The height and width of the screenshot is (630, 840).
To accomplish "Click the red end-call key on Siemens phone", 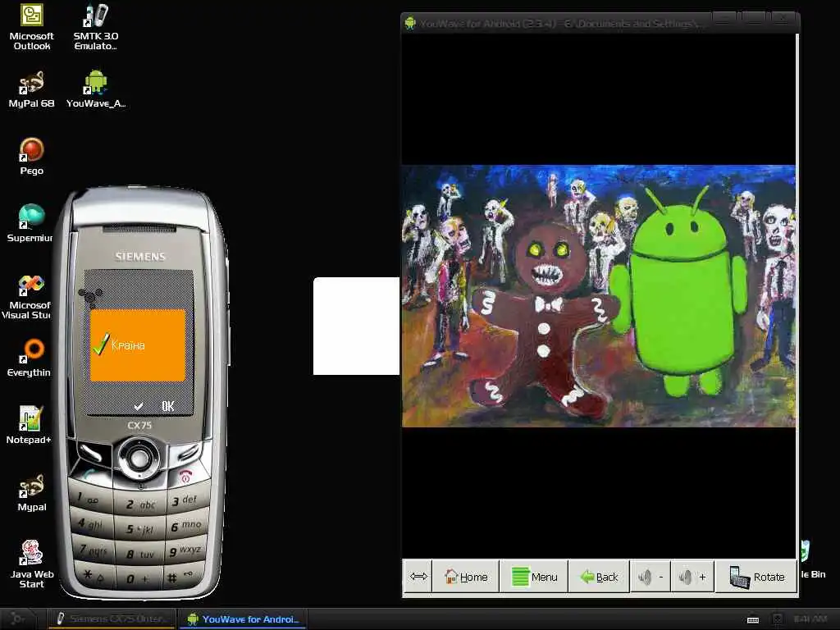I will (x=185, y=477).
